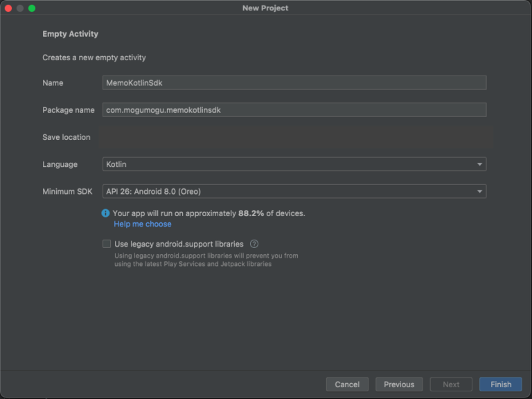Click into the Package name text field
The image size is (532, 399).
tap(294, 110)
